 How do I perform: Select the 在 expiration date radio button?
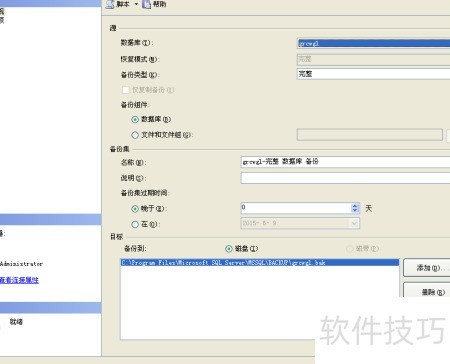135,225
